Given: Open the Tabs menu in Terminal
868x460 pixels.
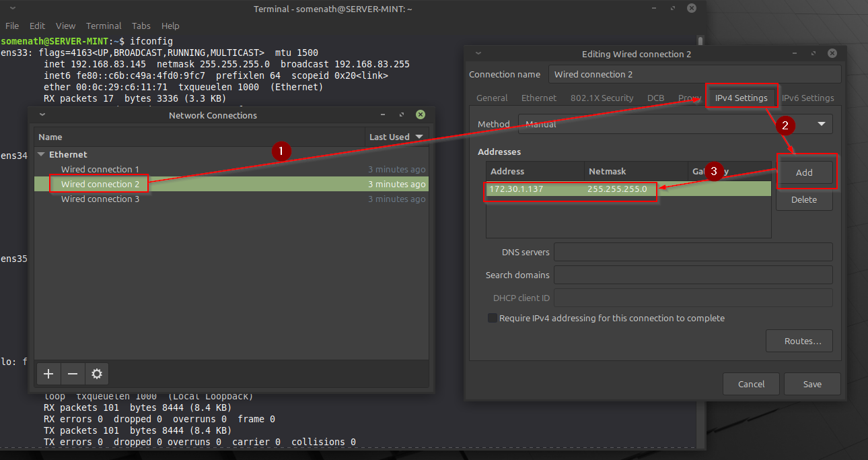Looking at the screenshot, I should pyautogui.click(x=141, y=26).
